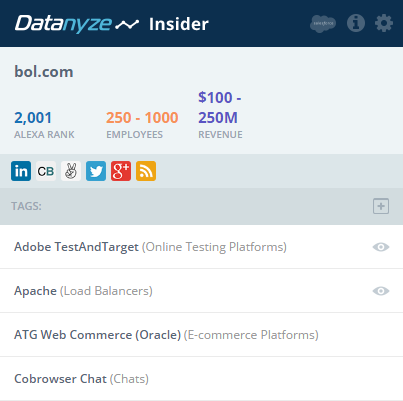Screen dimensions: 403x401
Task: Open the CrunchBase CB icon
Action: pos(46,171)
